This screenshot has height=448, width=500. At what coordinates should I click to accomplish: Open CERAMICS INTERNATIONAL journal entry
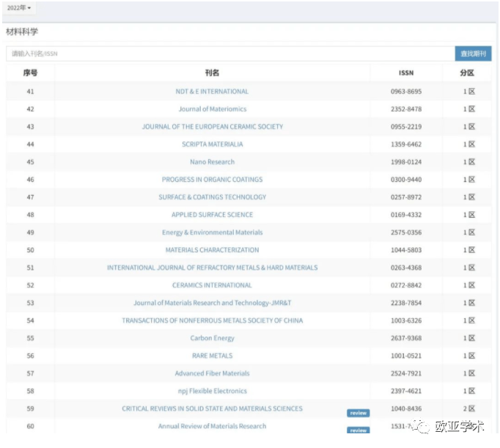point(212,285)
